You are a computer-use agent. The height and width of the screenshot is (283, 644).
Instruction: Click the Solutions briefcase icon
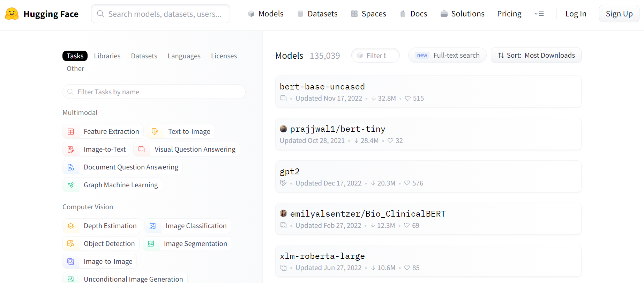click(x=444, y=14)
